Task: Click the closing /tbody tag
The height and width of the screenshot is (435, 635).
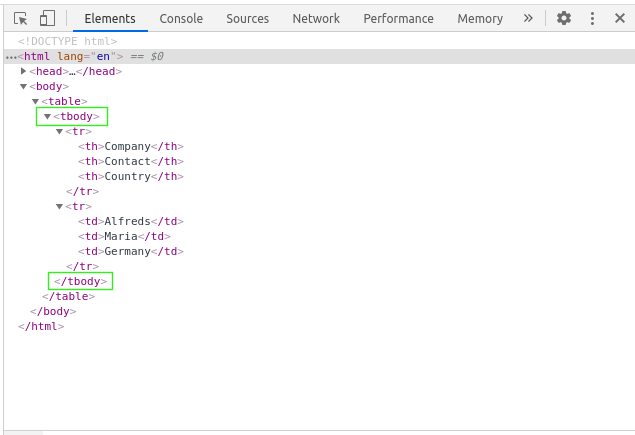Action: tap(81, 281)
